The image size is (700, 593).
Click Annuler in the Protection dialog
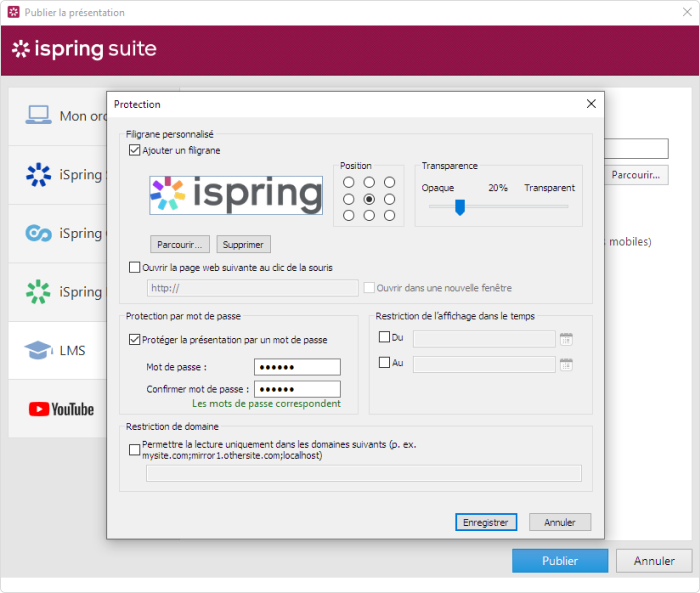click(x=560, y=522)
